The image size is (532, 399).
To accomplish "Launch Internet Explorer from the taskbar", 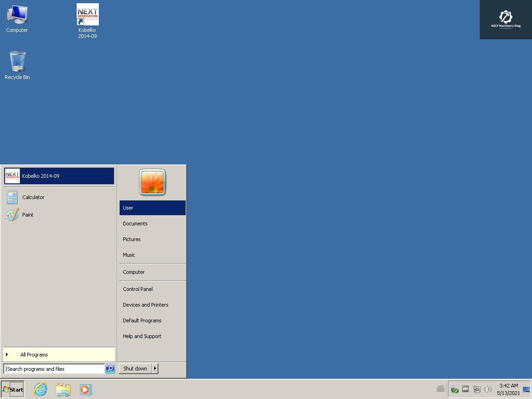I will (x=40, y=389).
